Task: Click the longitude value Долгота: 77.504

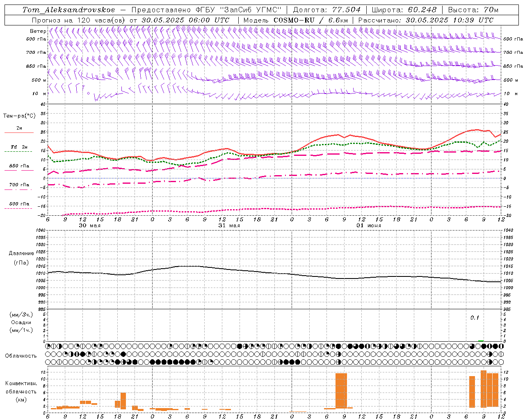Action: tap(327, 10)
